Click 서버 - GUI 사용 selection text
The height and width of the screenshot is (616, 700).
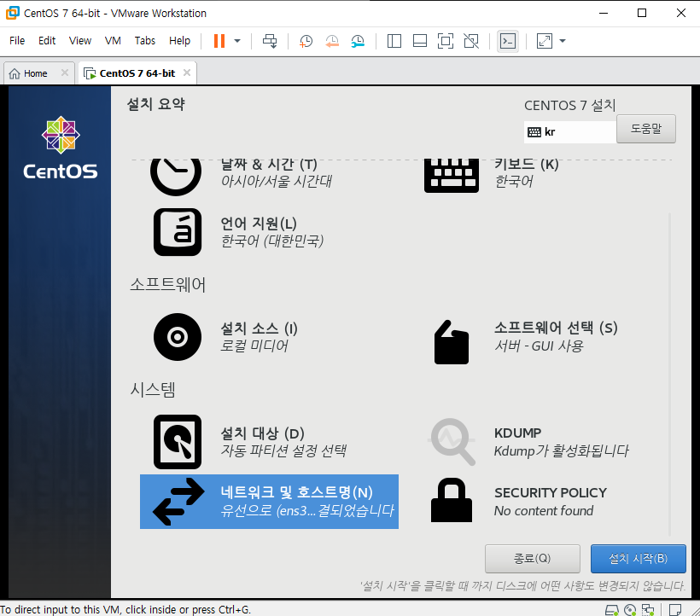coord(539,346)
